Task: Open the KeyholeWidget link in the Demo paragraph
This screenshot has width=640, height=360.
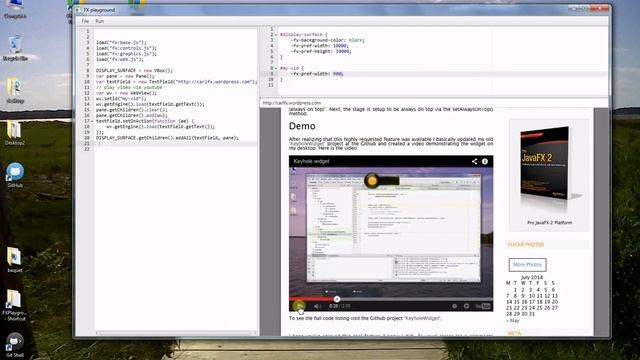Action: pyautogui.click(x=307, y=144)
